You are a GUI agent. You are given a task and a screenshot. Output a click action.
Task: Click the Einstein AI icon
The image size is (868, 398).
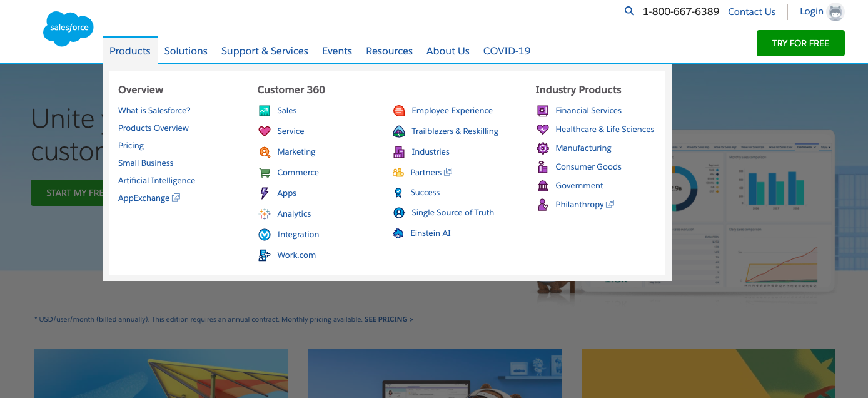click(398, 233)
